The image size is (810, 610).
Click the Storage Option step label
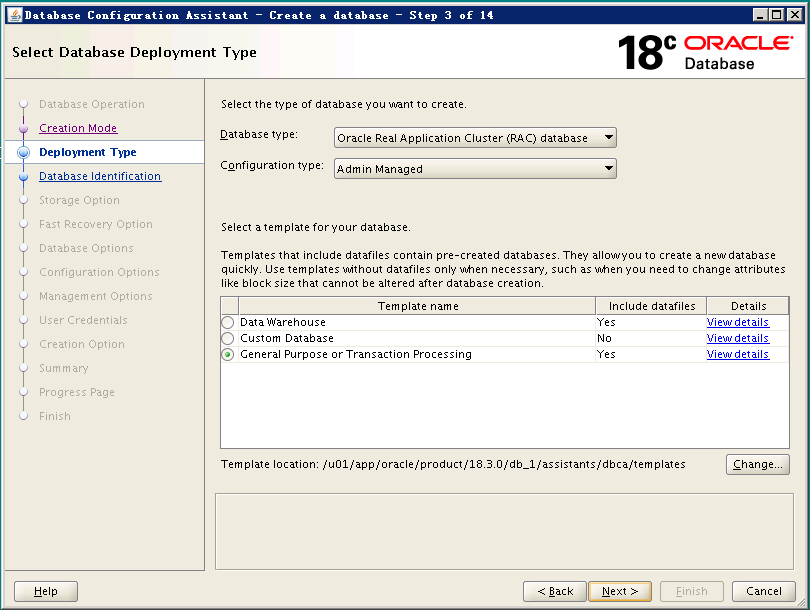80,200
